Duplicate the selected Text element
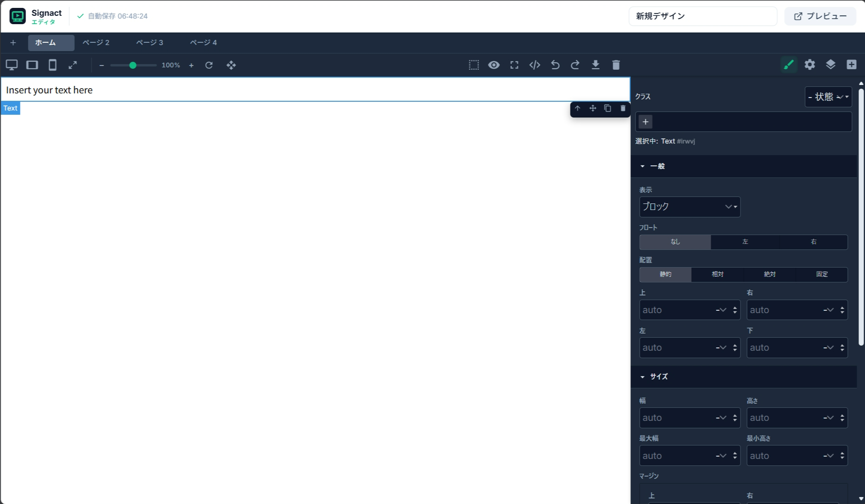This screenshot has width=865, height=504. pyautogui.click(x=608, y=108)
